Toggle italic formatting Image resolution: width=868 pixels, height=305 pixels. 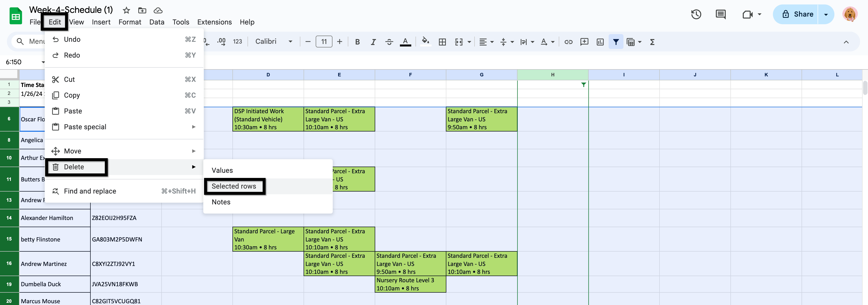click(373, 42)
